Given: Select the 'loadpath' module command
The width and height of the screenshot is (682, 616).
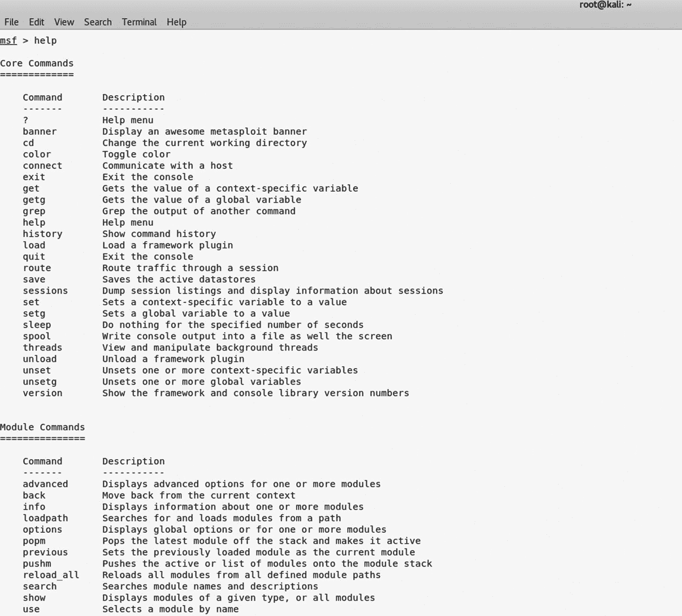Looking at the screenshot, I should point(45,518).
